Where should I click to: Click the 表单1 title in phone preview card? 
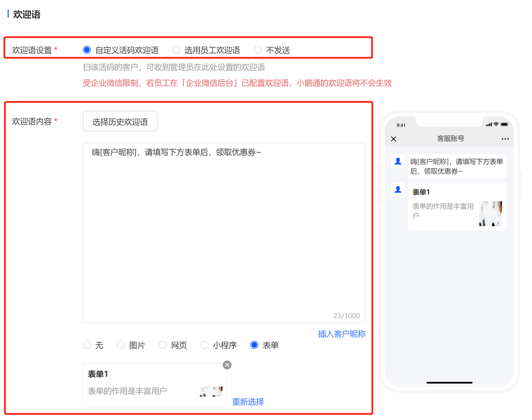point(421,192)
